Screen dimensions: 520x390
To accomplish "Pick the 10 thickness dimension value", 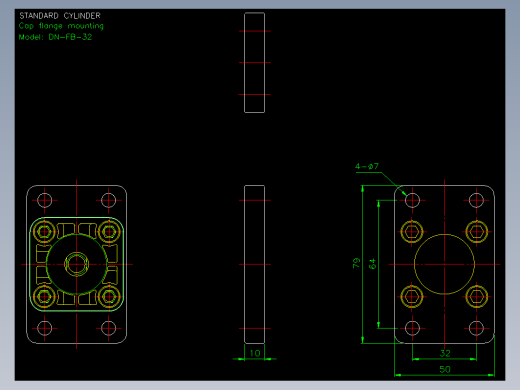I will coord(255,353).
